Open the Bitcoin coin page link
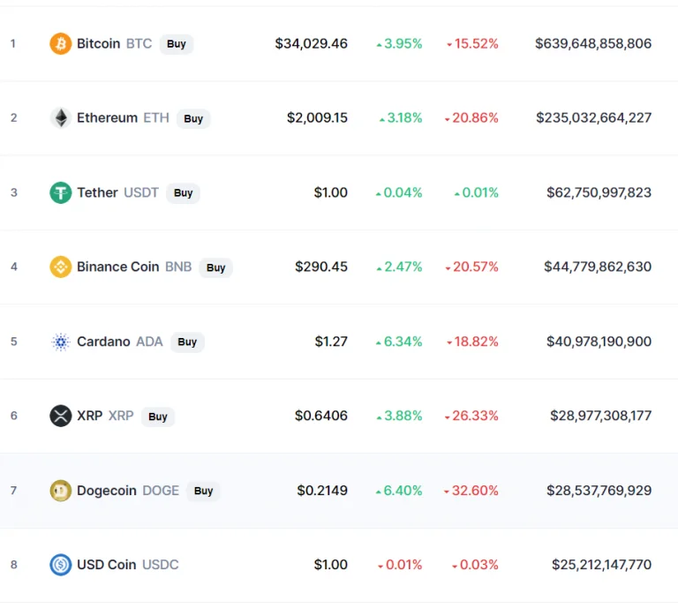Screen dimensions: 678x616 coord(98,43)
